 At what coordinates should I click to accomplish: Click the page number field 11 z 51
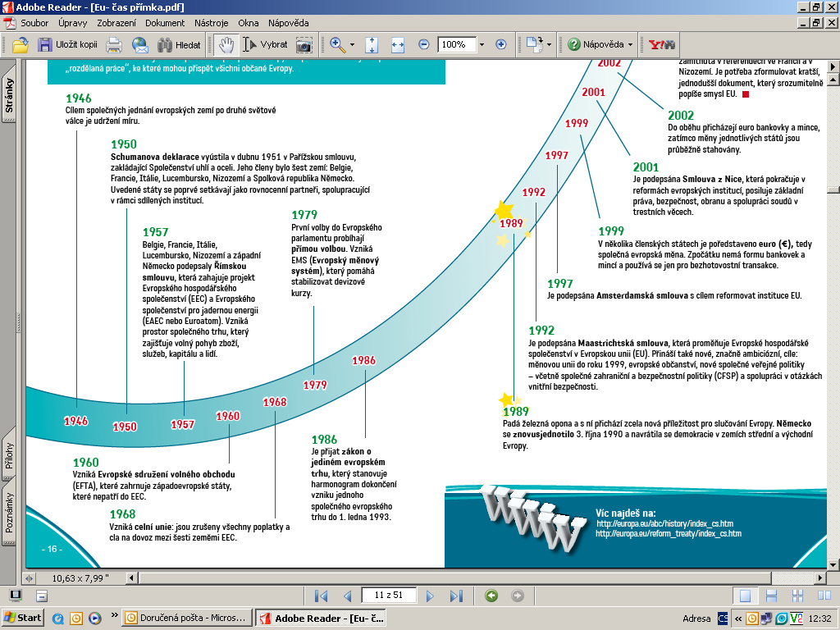[389, 596]
